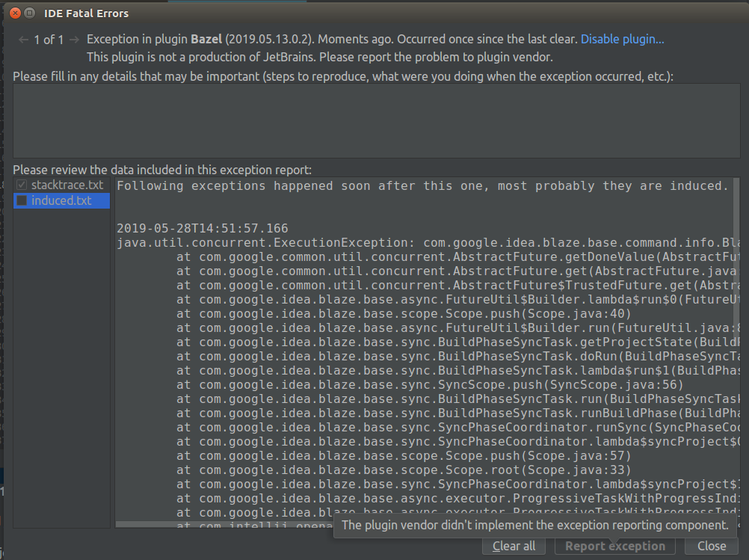The height and width of the screenshot is (560, 749).
Task: Click the restore window icon in the title bar
Action: point(28,13)
